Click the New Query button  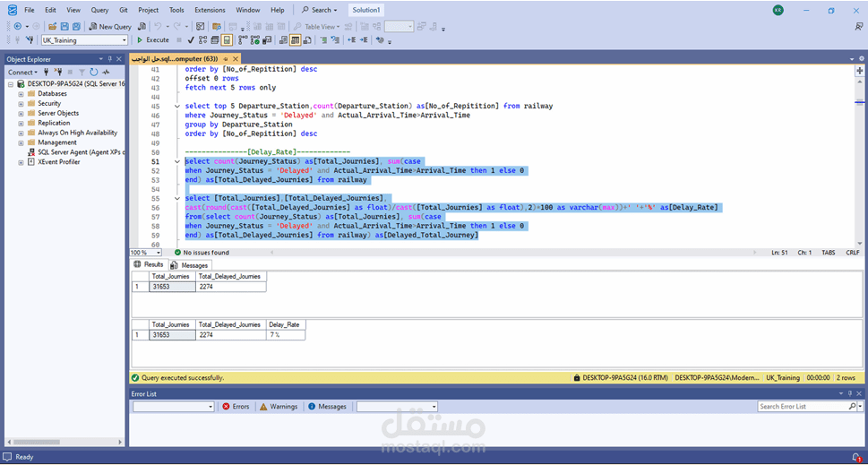[110, 26]
